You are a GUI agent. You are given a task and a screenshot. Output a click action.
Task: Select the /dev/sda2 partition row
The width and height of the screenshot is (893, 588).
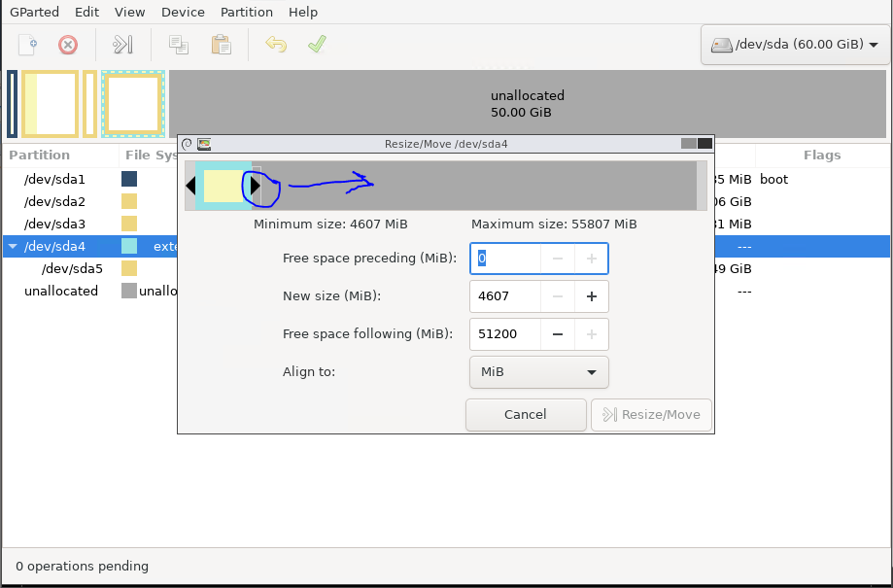[91, 202]
